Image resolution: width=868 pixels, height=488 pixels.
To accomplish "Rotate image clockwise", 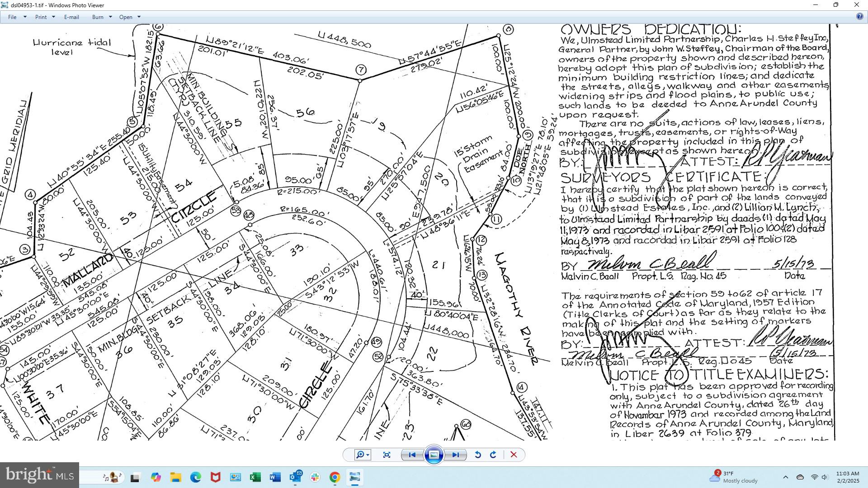I will pyautogui.click(x=493, y=455).
